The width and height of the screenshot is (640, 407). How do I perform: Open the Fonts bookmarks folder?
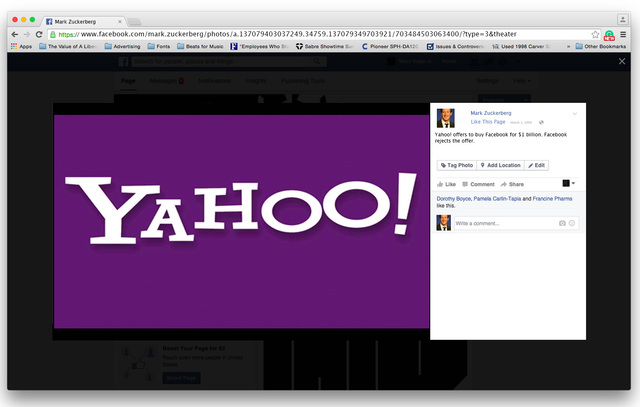click(159, 46)
